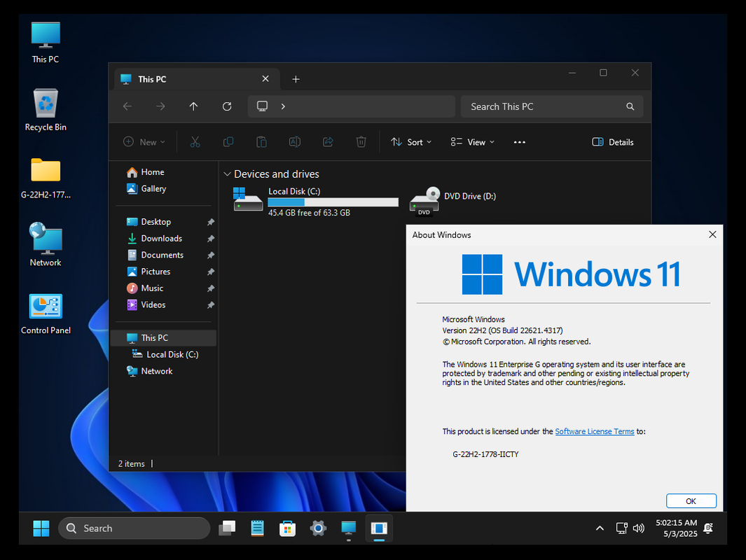Image resolution: width=746 pixels, height=560 pixels.
Task: Open the View dropdown
Action: coord(472,142)
